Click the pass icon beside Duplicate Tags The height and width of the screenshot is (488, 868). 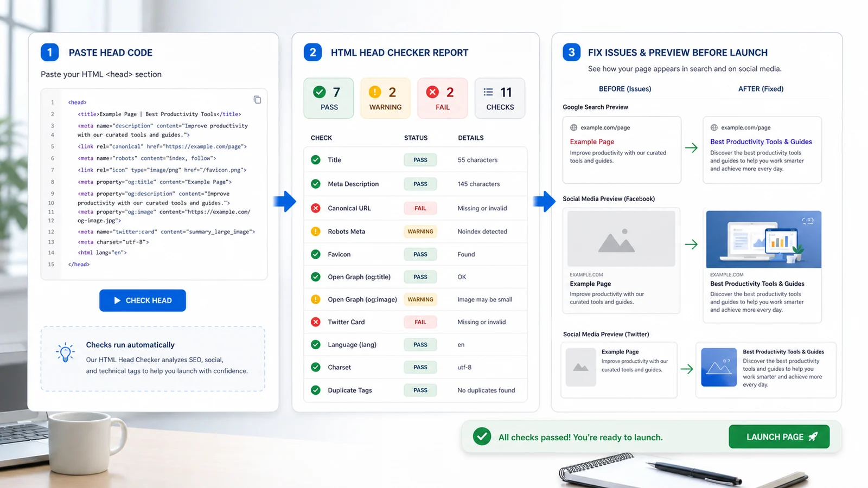click(x=316, y=390)
